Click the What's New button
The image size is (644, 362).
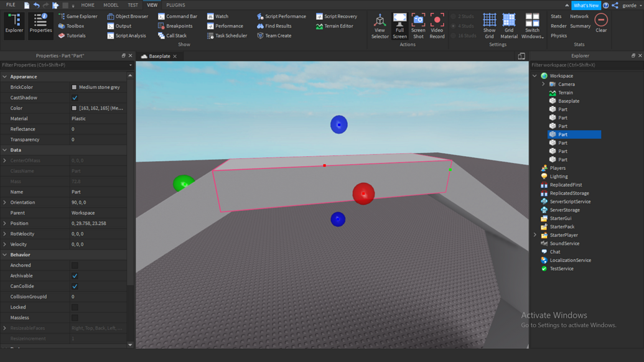click(x=586, y=6)
